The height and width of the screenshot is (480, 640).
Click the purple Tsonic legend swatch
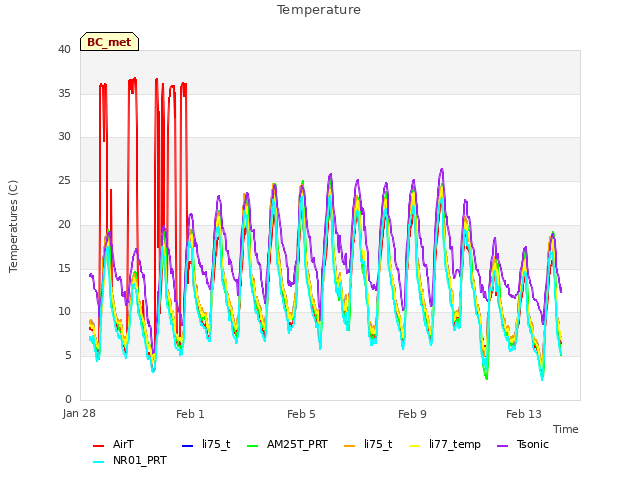tap(502, 445)
